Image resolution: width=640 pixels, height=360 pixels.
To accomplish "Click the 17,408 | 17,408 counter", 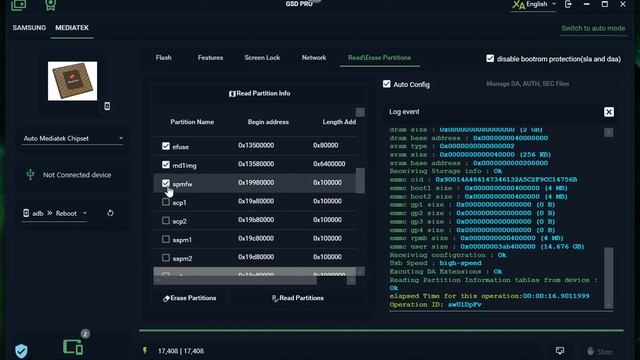I will coord(181,351).
